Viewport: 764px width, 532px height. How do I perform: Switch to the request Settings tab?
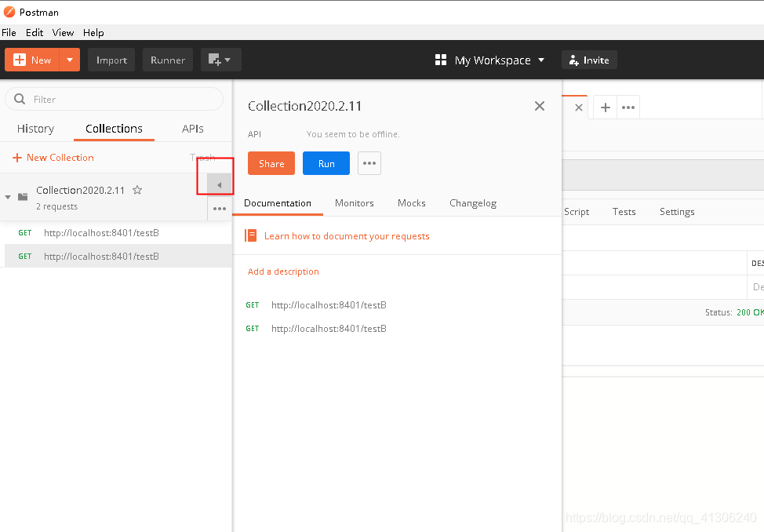point(677,212)
